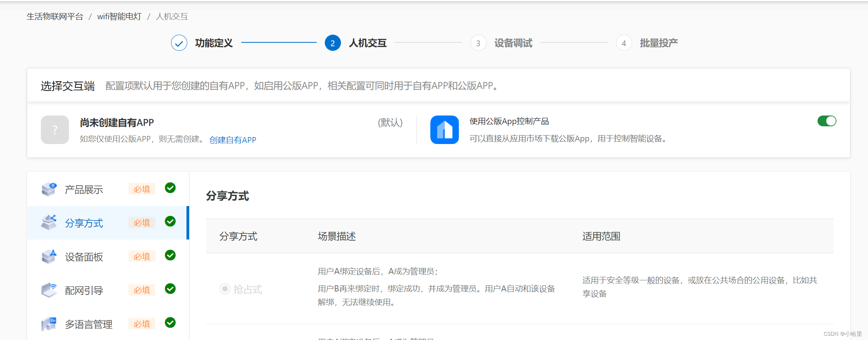This screenshot has height=340, width=868.
Task: Click the green checkmark beside 设备面板
Action: point(170,255)
